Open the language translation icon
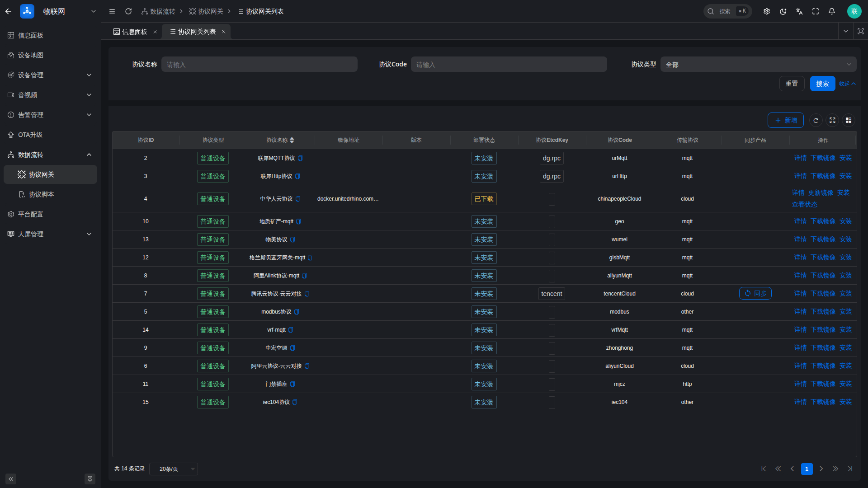The image size is (868, 488). (x=799, y=11)
